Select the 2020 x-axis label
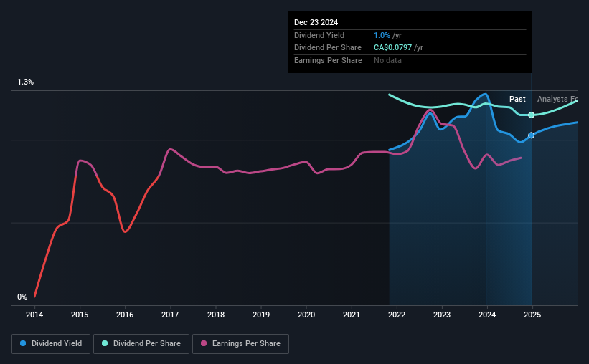 306,315
